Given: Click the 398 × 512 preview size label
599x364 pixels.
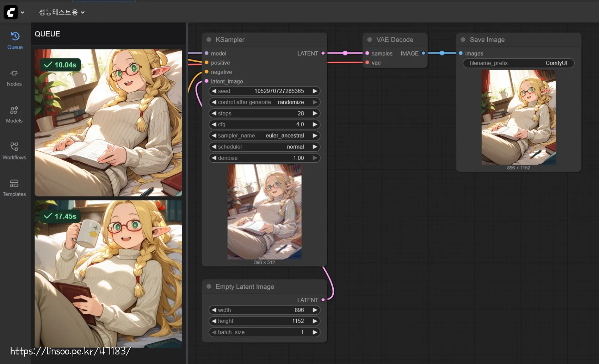Looking at the screenshot, I should 264,262.
